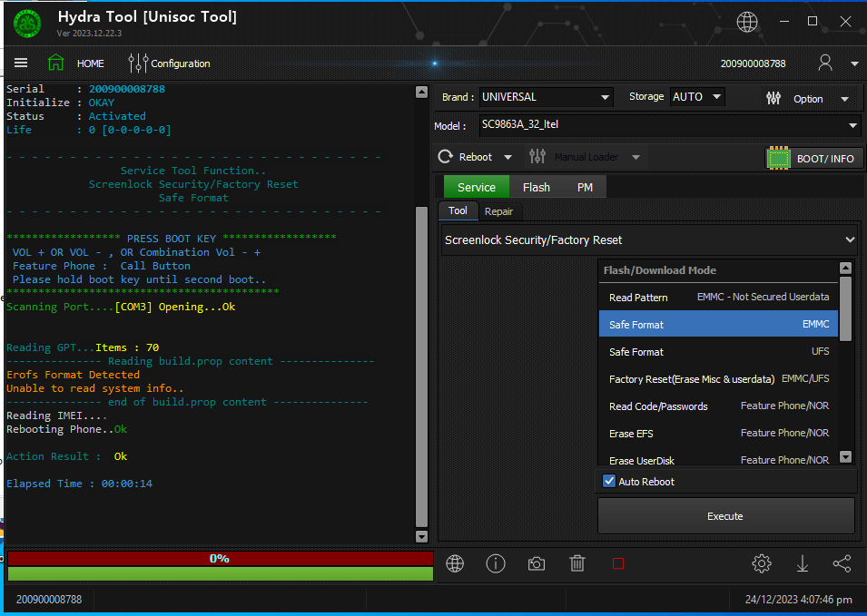Select Safe Format UFS option
867x616 pixels.
coord(718,351)
